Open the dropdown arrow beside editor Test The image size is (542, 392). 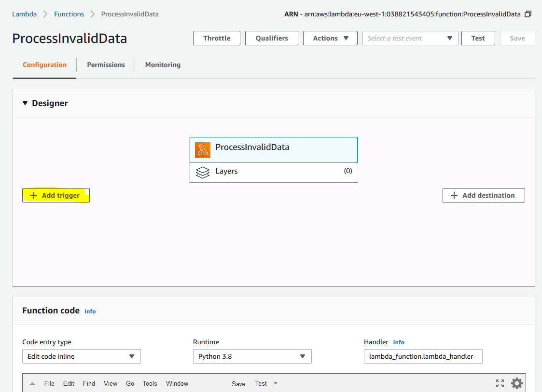pos(276,383)
